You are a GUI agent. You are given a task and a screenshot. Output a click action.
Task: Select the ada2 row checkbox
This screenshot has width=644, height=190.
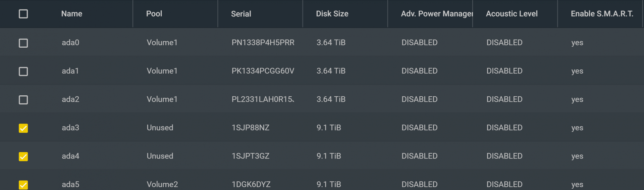23,100
